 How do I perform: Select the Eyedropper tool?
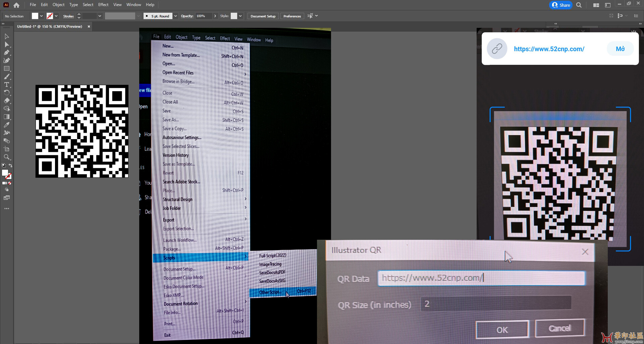(6, 125)
